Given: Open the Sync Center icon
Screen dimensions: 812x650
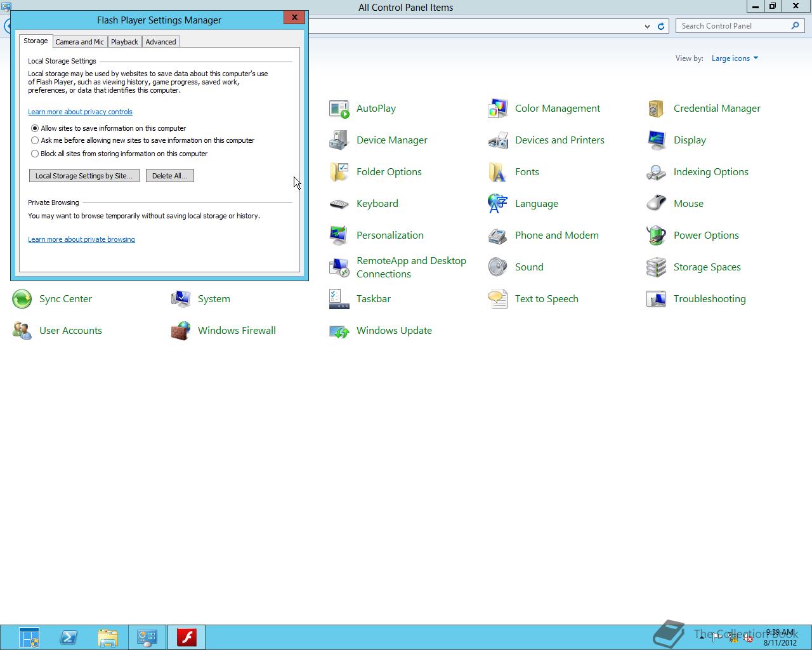Looking at the screenshot, I should [x=22, y=299].
